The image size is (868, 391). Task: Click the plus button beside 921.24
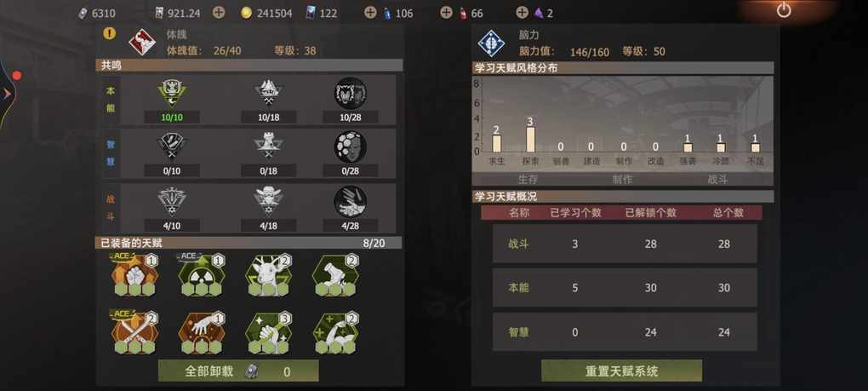(x=220, y=12)
